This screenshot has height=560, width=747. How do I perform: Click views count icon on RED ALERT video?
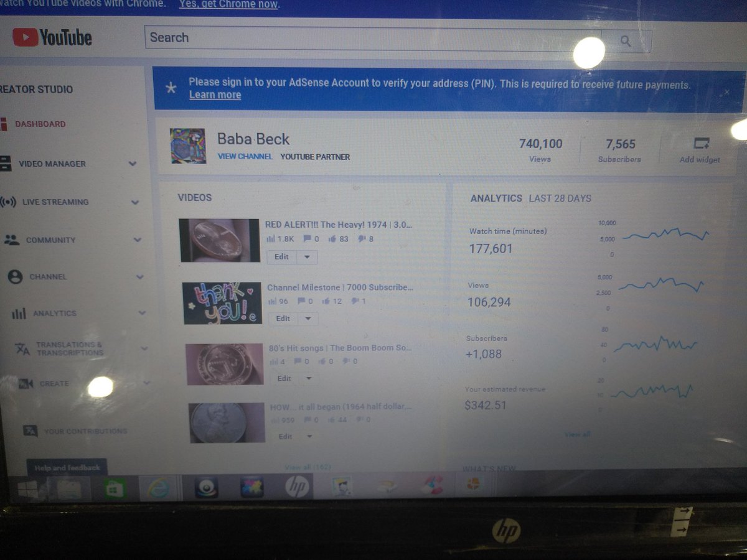pyautogui.click(x=270, y=239)
